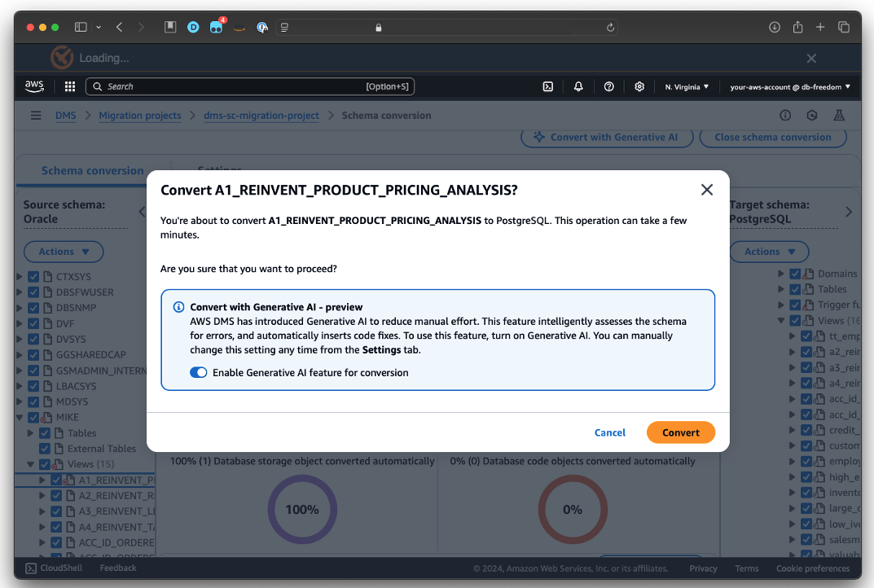Expand the target schema panel arrow

pos(849,212)
